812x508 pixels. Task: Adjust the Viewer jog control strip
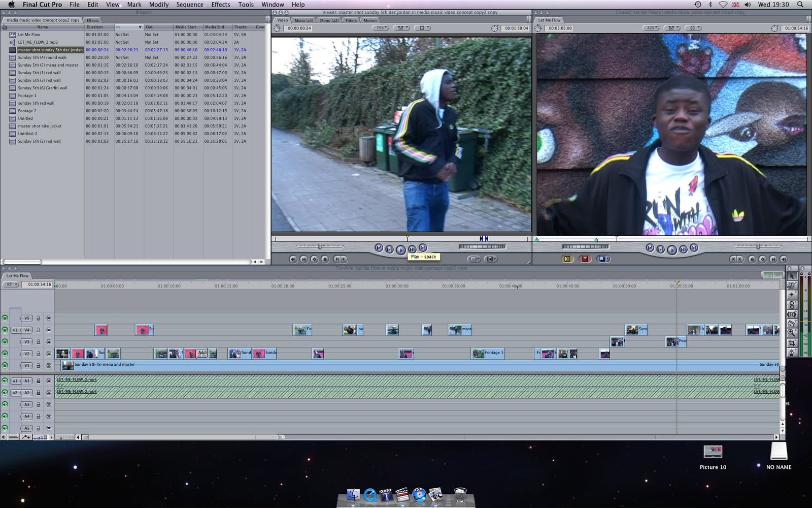[x=482, y=247]
